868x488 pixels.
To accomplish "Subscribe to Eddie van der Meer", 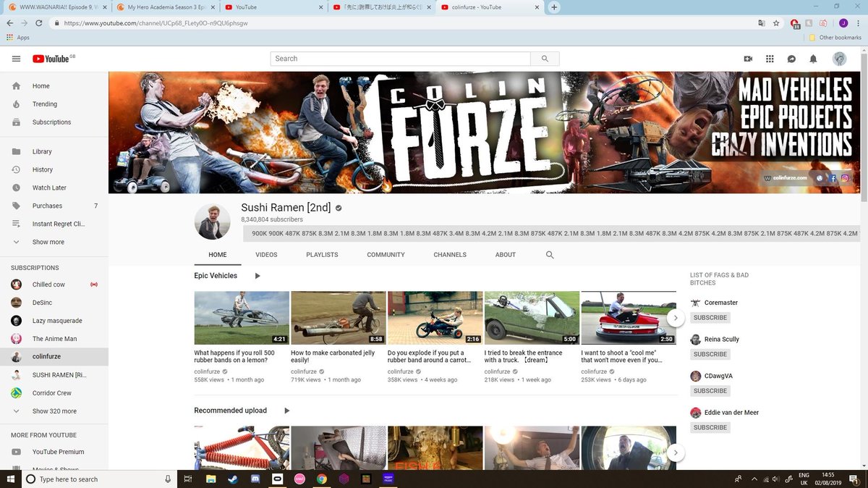I will pyautogui.click(x=710, y=427).
